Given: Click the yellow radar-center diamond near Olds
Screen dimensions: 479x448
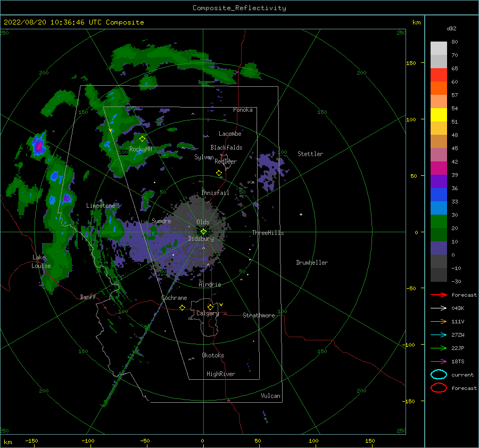Looking at the screenshot, I should (203, 232).
